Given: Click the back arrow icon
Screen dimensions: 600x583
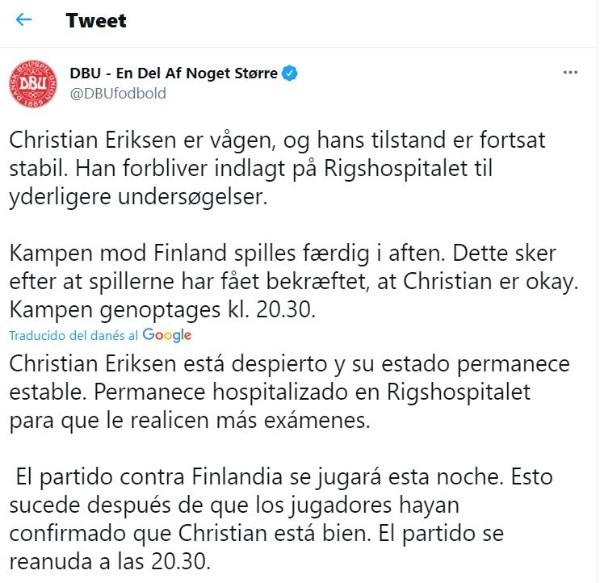Looking at the screenshot, I should 24,20.
